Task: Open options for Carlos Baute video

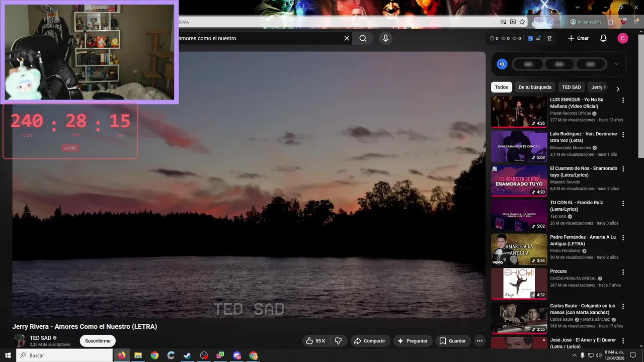Action: 623,306
